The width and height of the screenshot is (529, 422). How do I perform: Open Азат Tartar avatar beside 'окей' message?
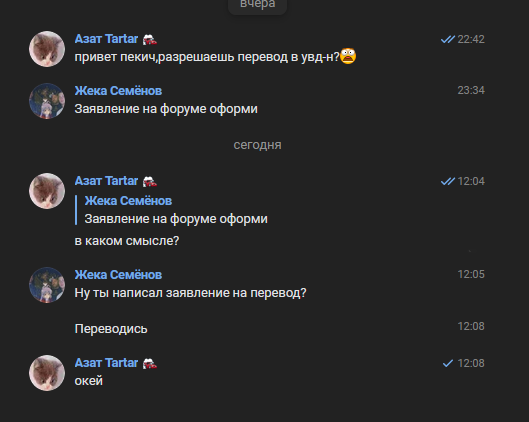[47, 373]
